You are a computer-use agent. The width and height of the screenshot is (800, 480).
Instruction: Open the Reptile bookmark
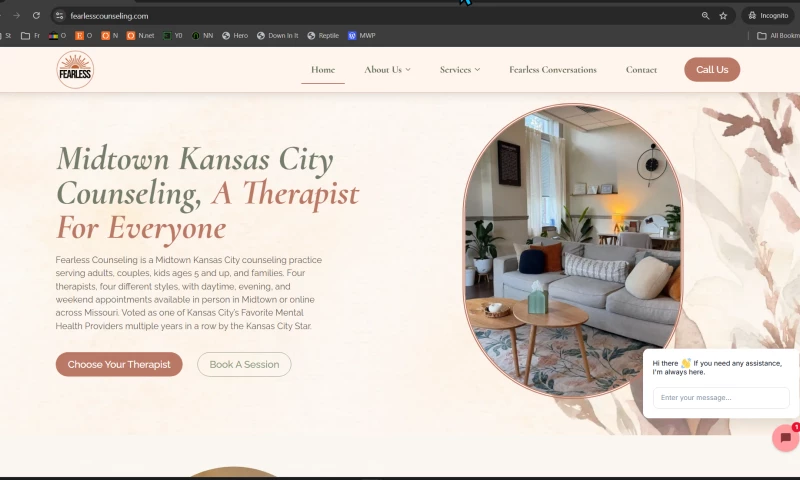323,36
